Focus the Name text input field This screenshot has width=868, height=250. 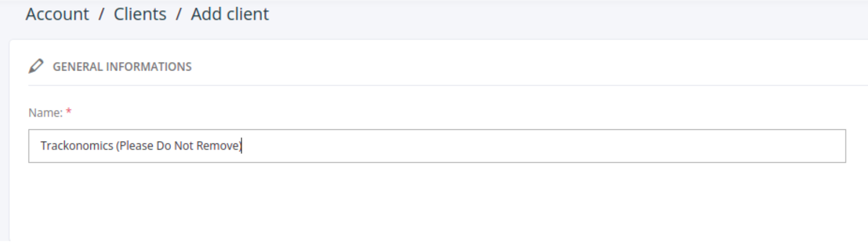tap(437, 146)
